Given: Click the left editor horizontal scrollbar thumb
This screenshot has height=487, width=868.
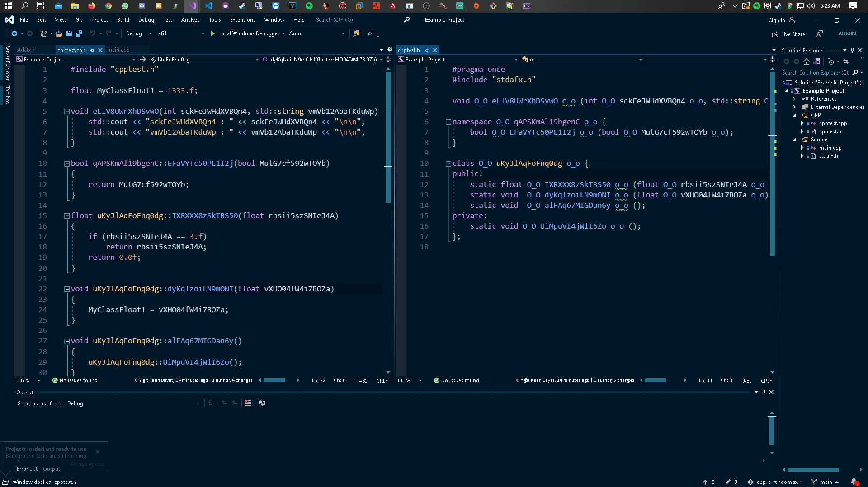Looking at the screenshot, I should click(x=274, y=380).
